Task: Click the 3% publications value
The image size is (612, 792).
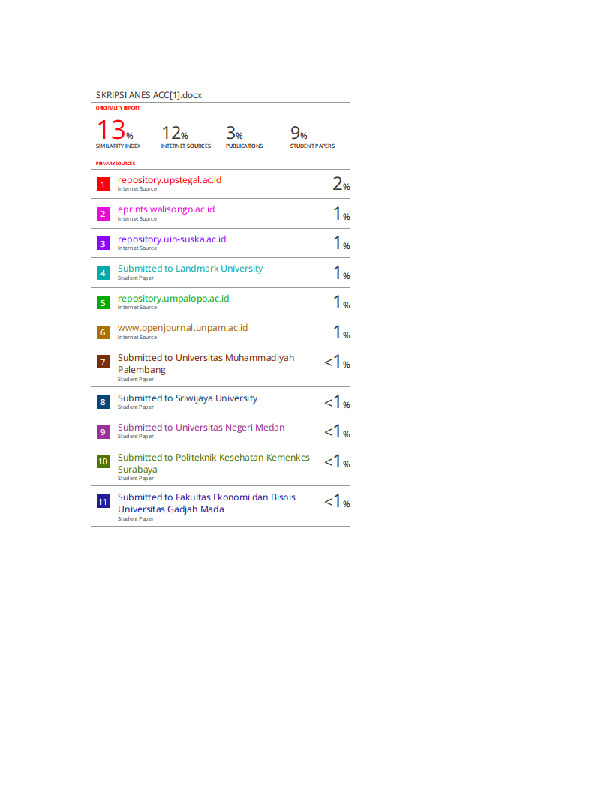Action: (x=234, y=133)
